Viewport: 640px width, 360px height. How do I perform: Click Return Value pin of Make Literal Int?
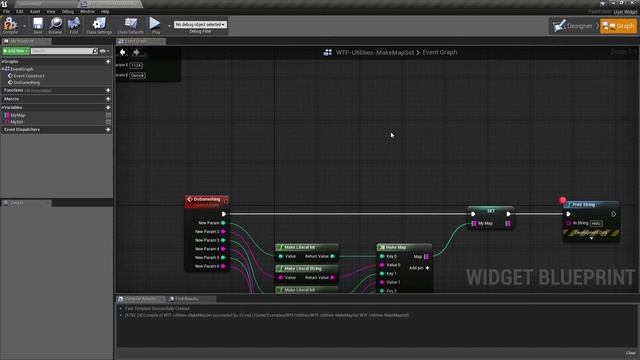[x=333, y=256]
